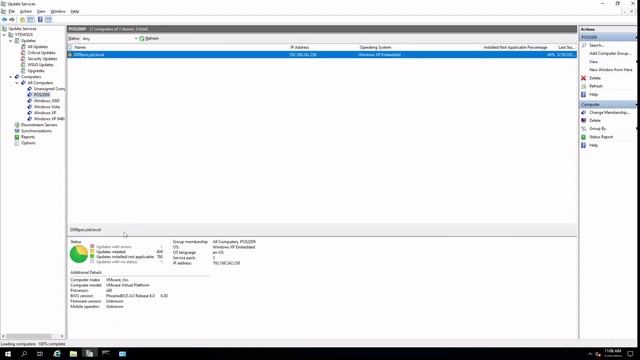Viewport: 640px width, 360px height.
Task: Open the Status filter dropdown
Action: [x=109, y=38]
